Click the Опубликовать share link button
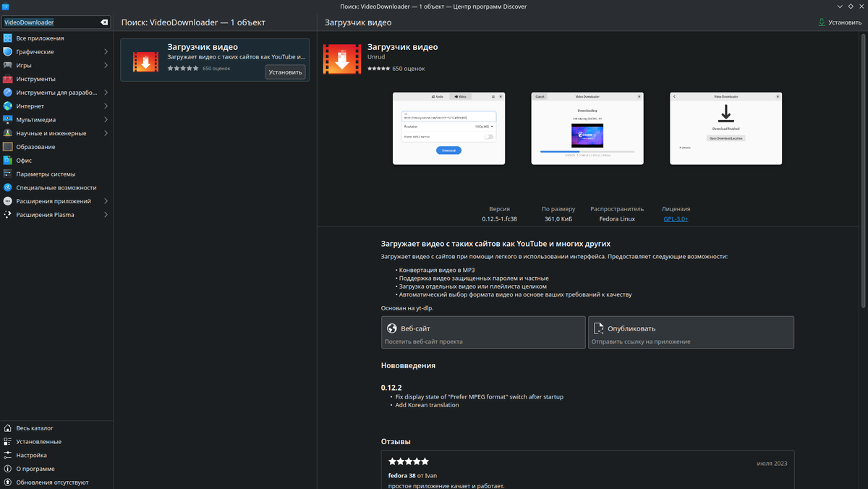The height and width of the screenshot is (489, 868). [691, 333]
